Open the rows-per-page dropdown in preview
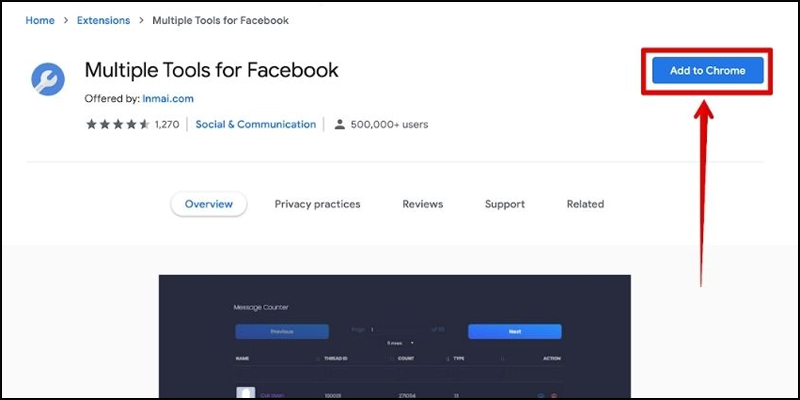The height and width of the screenshot is (400, 800). click(x=401, y=343)
